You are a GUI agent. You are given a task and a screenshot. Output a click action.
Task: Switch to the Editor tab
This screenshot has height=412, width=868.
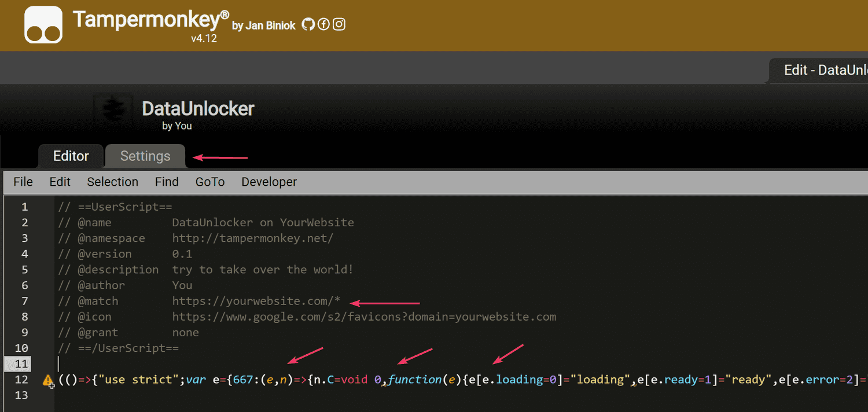[71, 156]
